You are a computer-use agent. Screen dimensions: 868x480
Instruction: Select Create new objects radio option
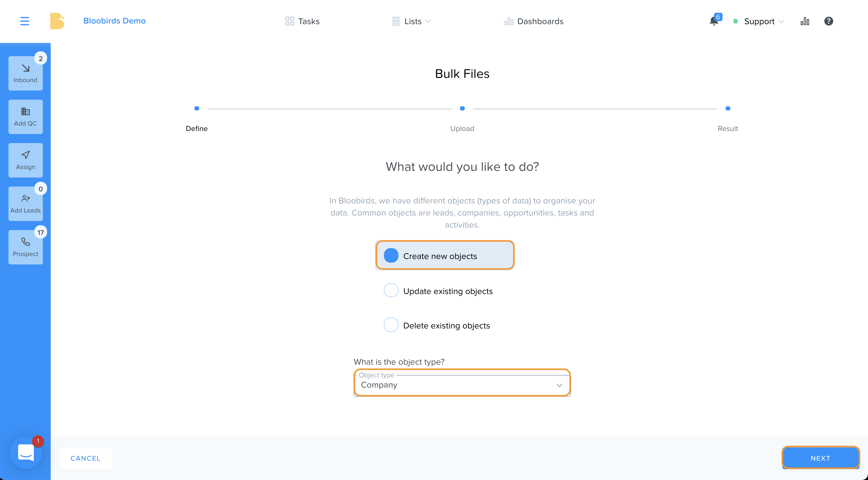[x=445, y=255]
